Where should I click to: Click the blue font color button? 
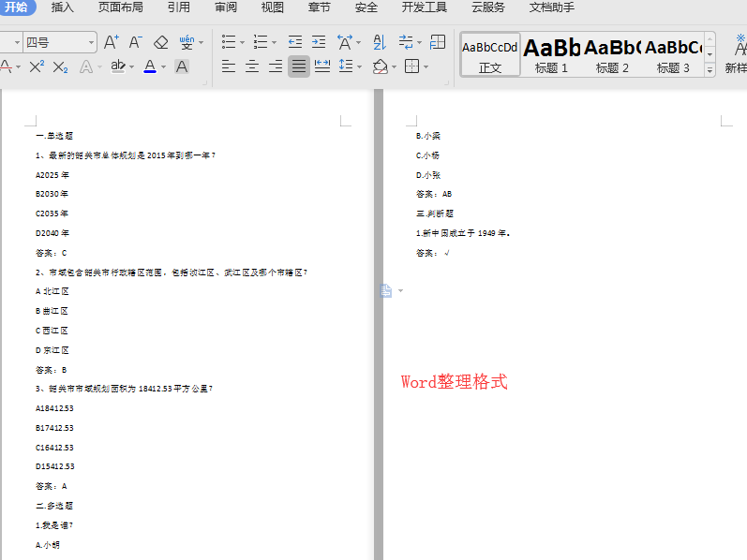tap(150, 66)
